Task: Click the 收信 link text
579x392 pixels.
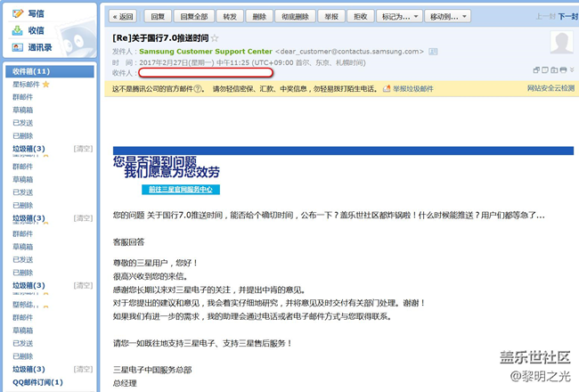Action: 36,30
